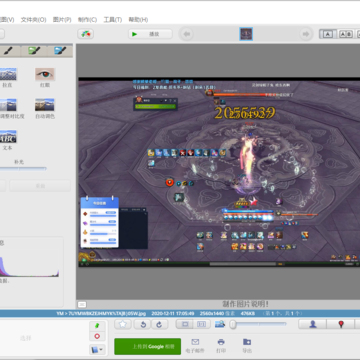Image resolution: width=360 pixels, height=360 pixels.
Task: Apply the Straighten (拉直) tool
Action: 8,77
